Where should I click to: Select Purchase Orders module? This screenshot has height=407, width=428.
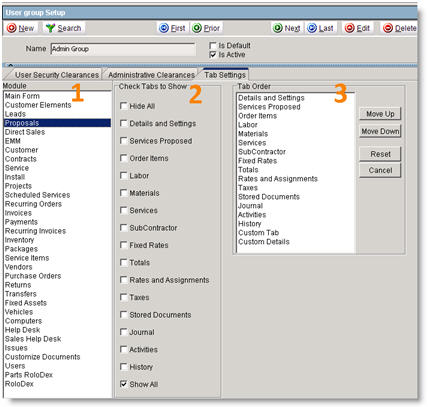tap(57, 276)
